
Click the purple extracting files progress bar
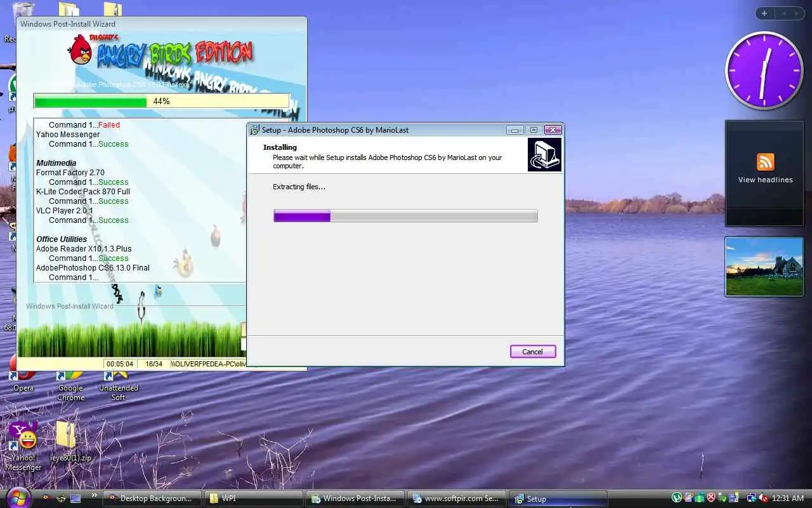click(x=405, y=216)
